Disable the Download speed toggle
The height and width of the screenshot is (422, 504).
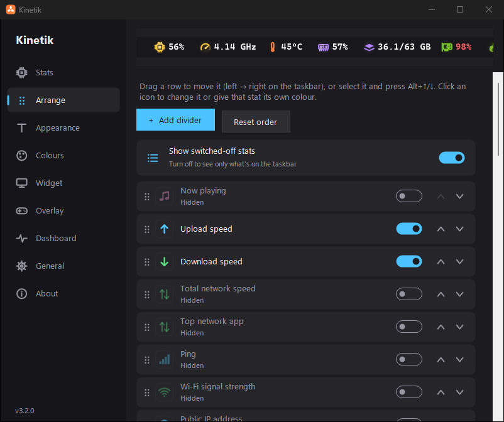point(409,261)
